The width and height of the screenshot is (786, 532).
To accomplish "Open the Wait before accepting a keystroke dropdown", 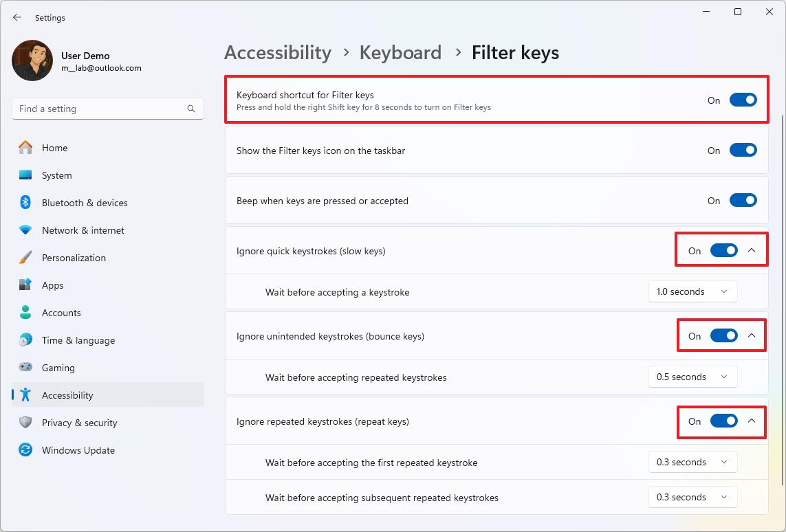I will tap(692, 291).
